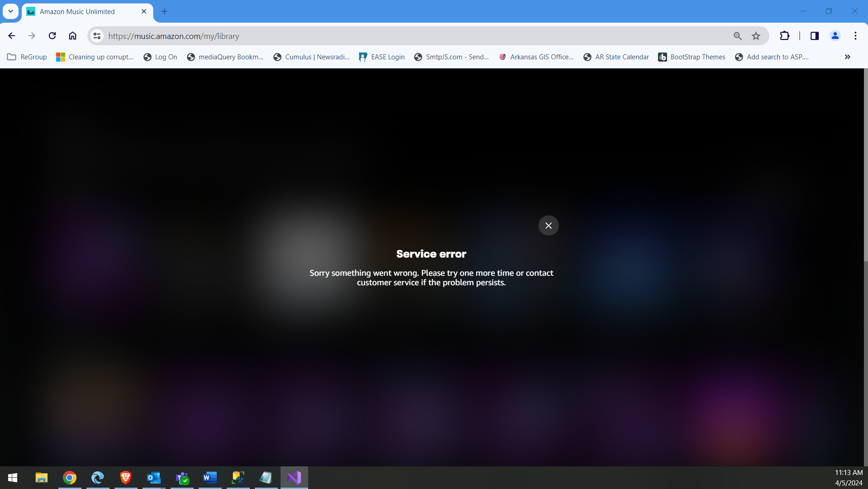This screenshot has width=868, height=489.
Task: View site information icon in address bar
Action: (x=97, y=36)
